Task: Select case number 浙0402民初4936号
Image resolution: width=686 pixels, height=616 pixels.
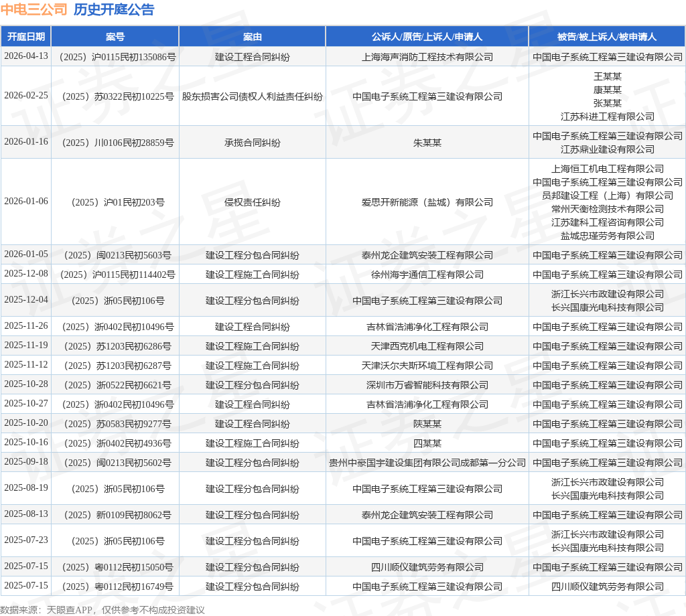Action: point(117,443)
